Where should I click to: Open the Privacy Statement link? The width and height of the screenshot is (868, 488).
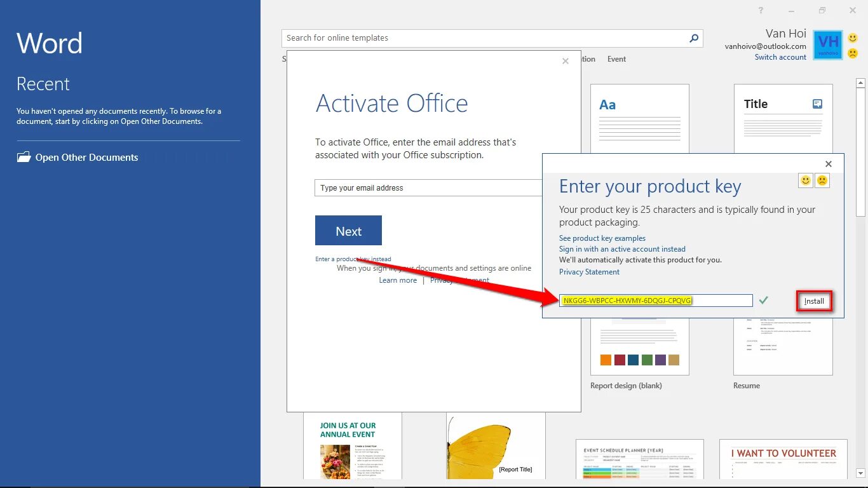coord(589,272)
